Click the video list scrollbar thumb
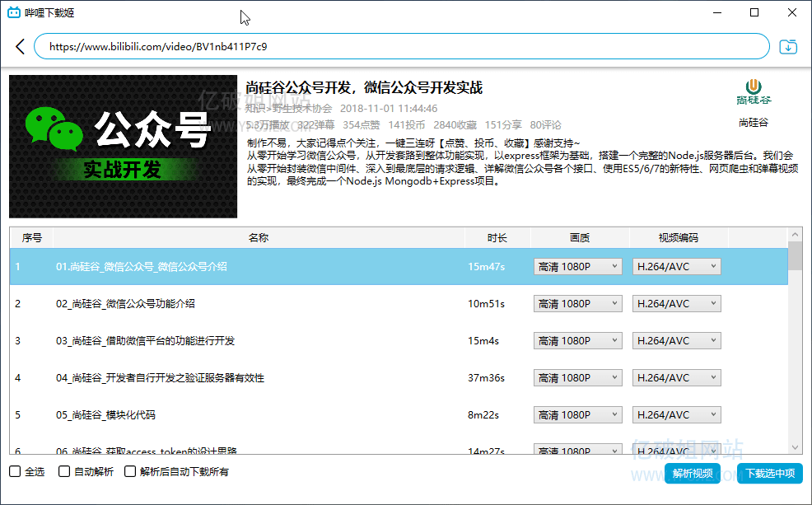The height and width of the screenshot is (505, 812). (x=796, y=256)
